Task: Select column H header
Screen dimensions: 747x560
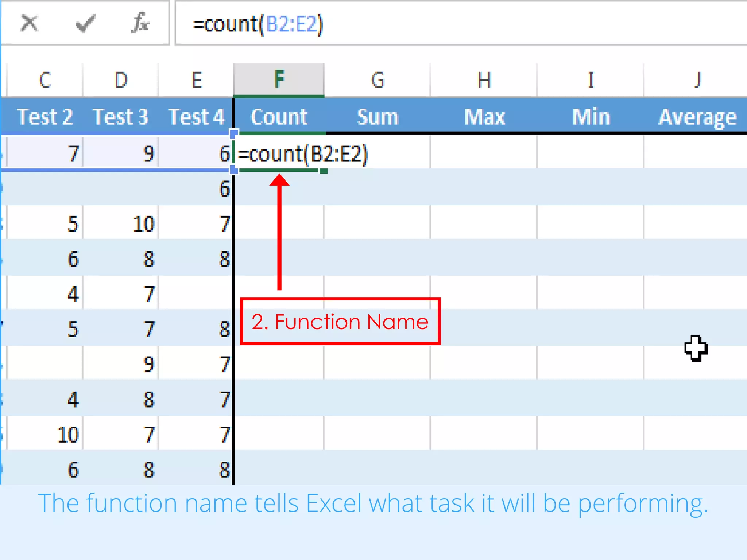Action: [484, 80]
